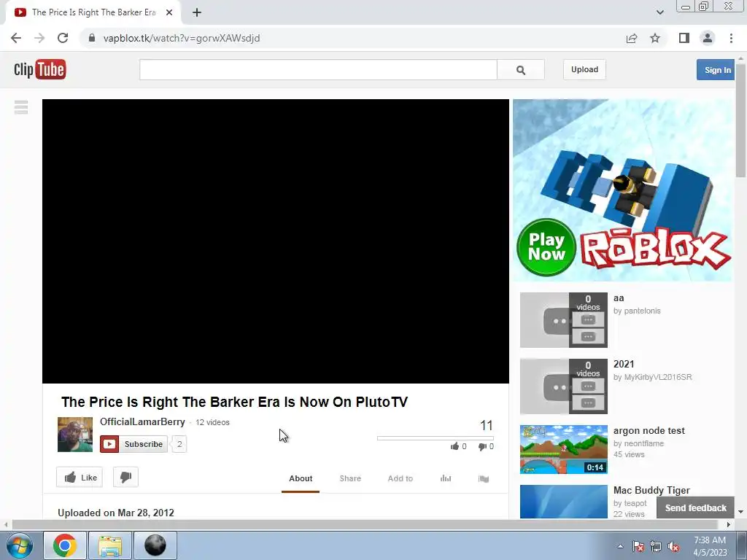
Task: Click the neontflame uploader name
Action: pos(643,443)
